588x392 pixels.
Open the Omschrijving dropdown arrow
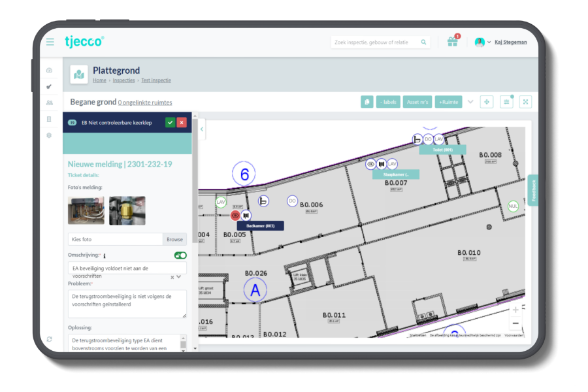[x=179, y=277]
